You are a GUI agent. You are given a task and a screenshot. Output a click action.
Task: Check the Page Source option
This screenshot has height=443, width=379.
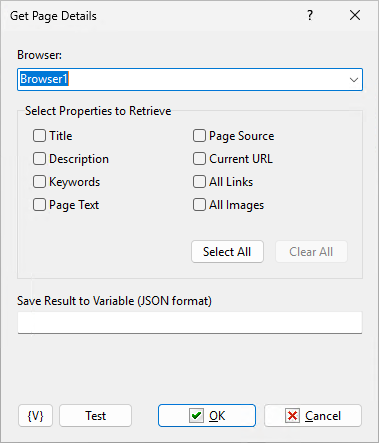pos(199,136)
